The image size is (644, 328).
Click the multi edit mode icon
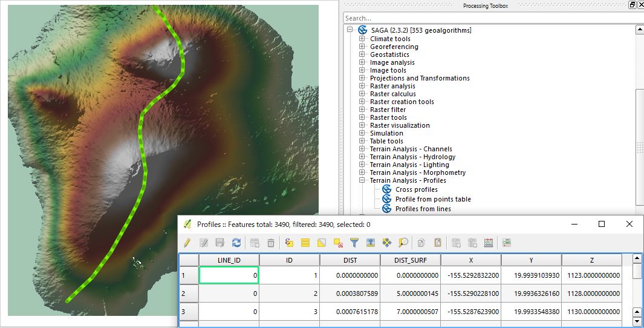(204, 243)
